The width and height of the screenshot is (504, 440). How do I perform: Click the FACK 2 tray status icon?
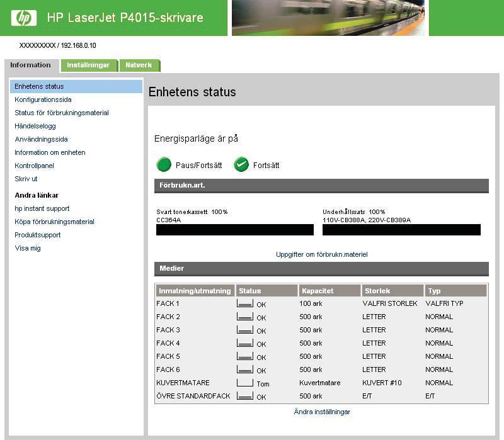point(245,317)
